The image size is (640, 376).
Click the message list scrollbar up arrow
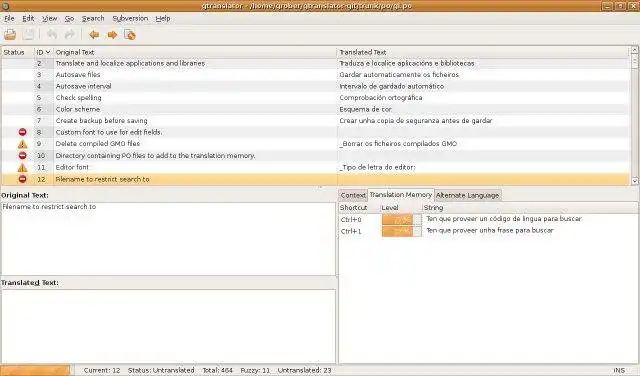[x=634, y=50]
